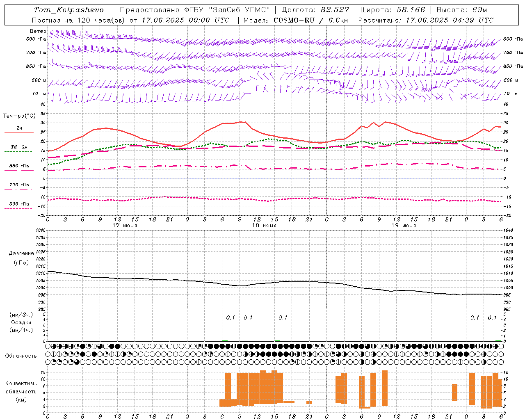The image size is (525, 420).
Task: Click the 500 гПа temperature legend entry
Action: pyautogui.click(x=19, y=204)
